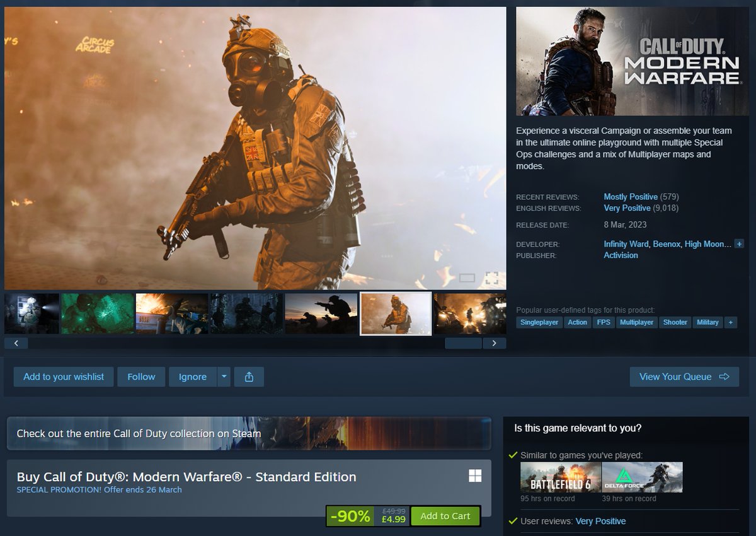This screenshot has height=536, width=756.
Task: Select the Singleplayer tag
Action: (x=538, y=322)
